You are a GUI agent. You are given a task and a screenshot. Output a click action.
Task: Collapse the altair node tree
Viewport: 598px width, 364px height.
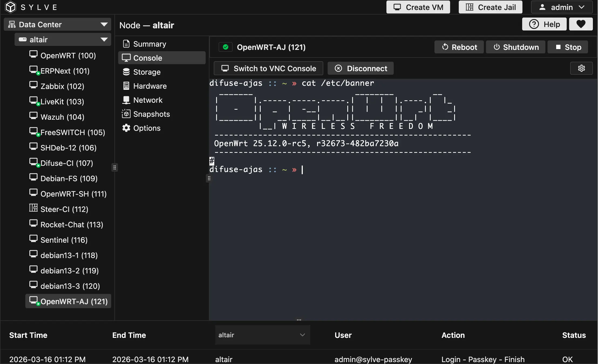coord(104,40)
